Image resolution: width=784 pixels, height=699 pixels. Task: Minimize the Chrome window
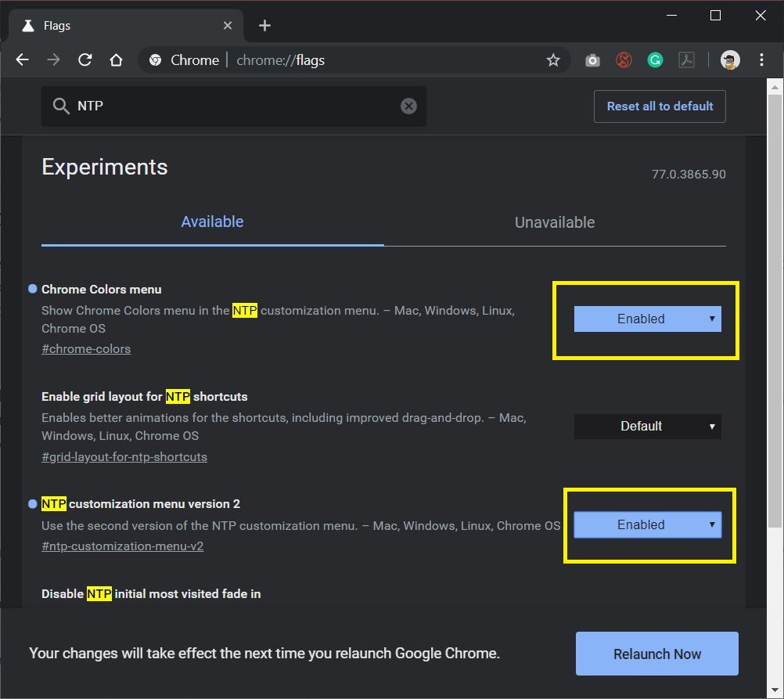(x=672, y=16)
